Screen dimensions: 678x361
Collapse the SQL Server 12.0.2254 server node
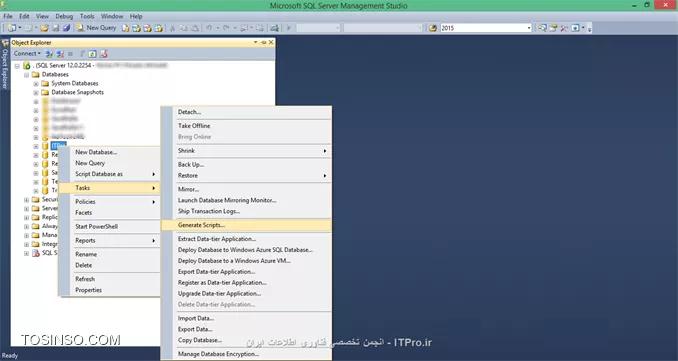pyautogui.click(x=17, y=66)
